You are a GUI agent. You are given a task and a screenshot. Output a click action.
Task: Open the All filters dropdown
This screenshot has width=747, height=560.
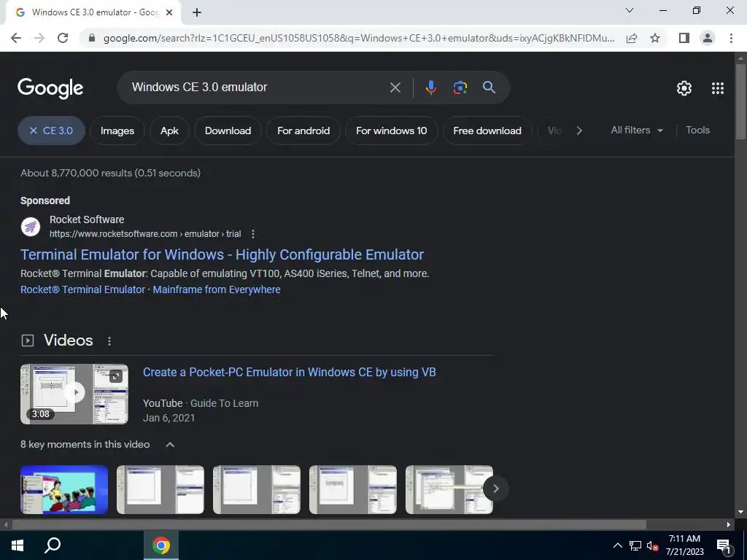coord(637,130)
